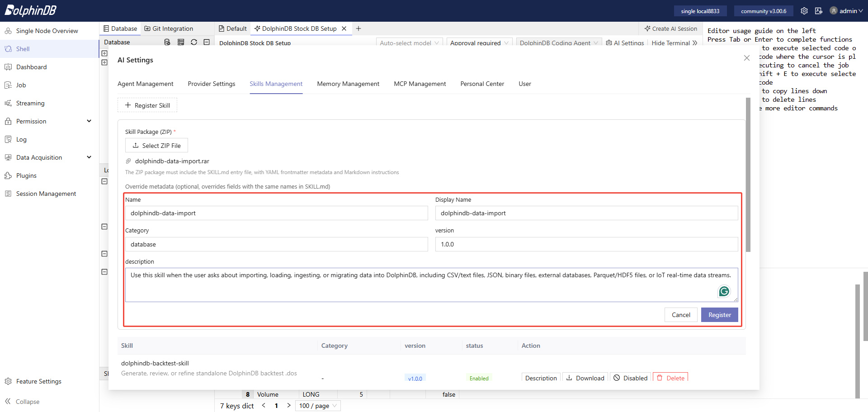Click the paperclip icon beside dolphindb-data-import.rar
The width and height of the screenshot is (868, 412).
pos(128,161)
